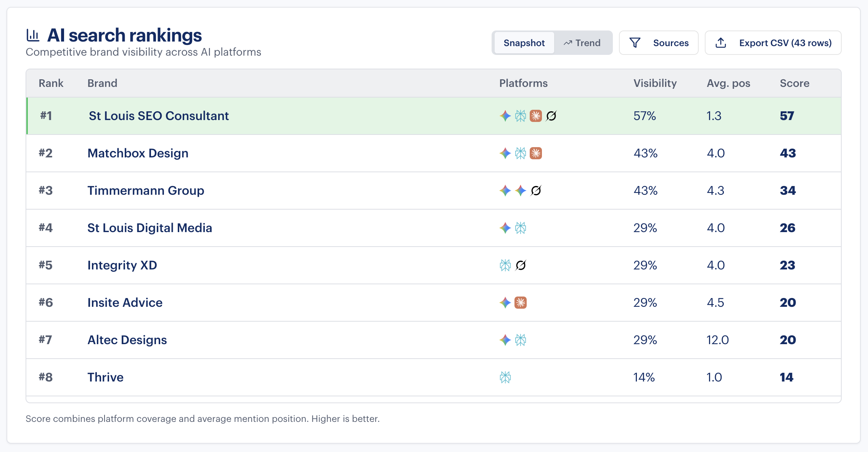Click the Competitive brand visibility subtitle
868x452 pixels.
tap(143, 52)
